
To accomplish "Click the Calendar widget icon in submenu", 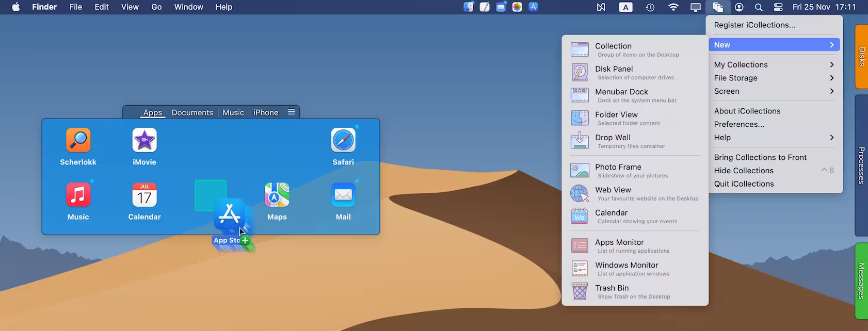I will [580, 216].
